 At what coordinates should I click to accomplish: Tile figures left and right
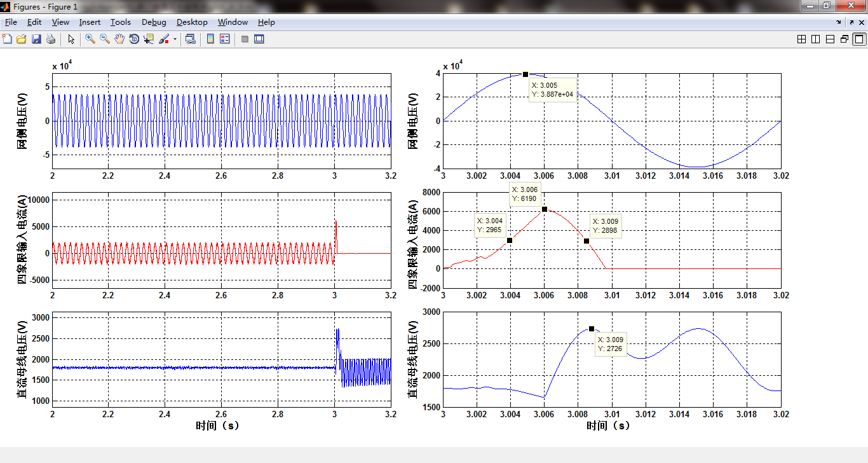tap(816, 39)
